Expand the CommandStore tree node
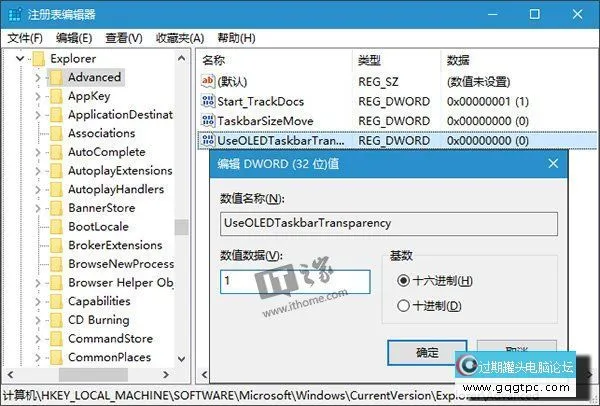 point(38,339)
